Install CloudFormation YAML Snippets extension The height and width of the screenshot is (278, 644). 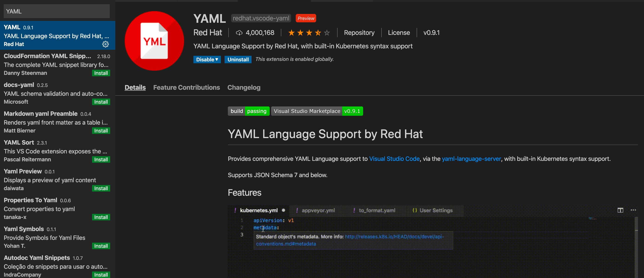click(101, 73)
